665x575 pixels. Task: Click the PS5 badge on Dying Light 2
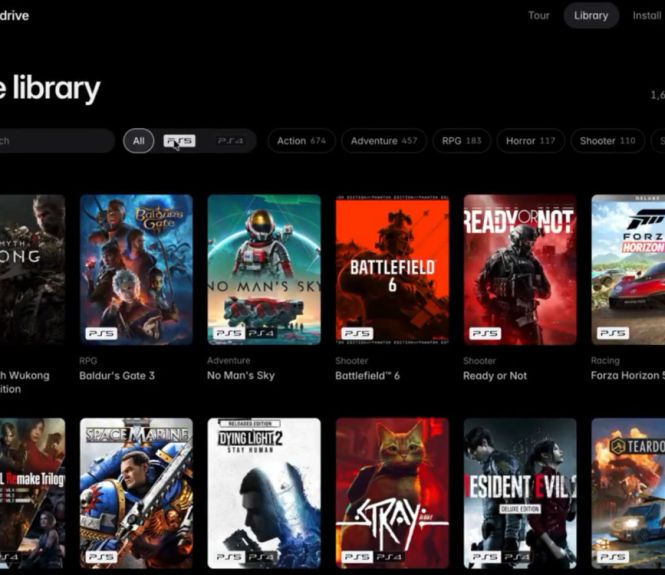(x=229, y=557)
